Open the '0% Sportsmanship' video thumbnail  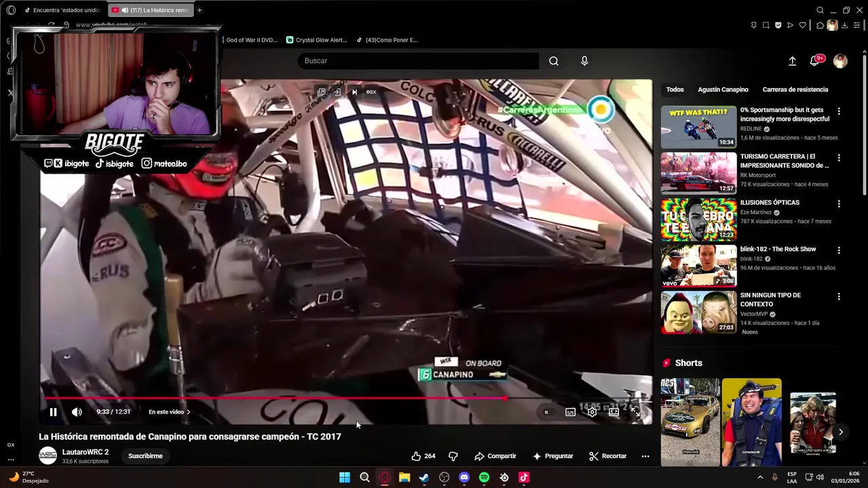(x=698, y=127)
